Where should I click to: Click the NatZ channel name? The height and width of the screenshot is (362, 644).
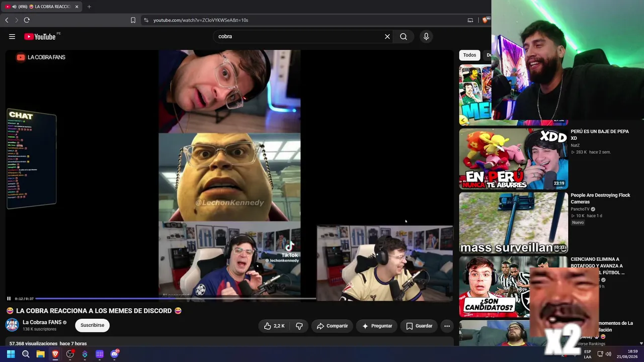coord(575,145)
